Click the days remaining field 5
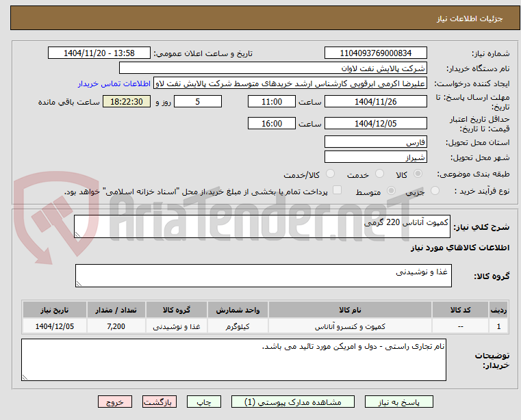Viewport: 521px width, 420px height. pos(198,102)
